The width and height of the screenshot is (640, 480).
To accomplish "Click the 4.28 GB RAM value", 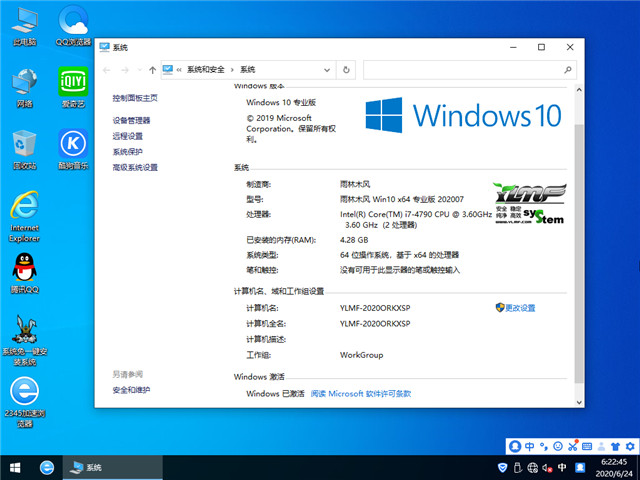I will tap(354, 240).
